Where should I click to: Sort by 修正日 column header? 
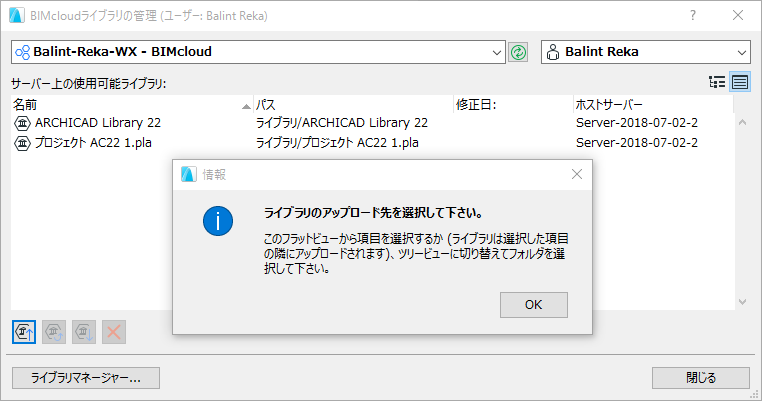point(513,105)
